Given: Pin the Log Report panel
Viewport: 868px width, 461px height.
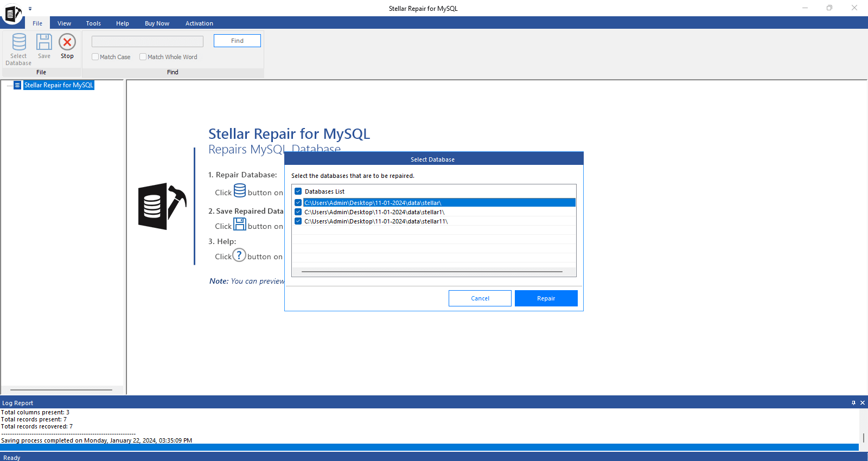Looking at the screenshot, I should [x=853, y=402].
